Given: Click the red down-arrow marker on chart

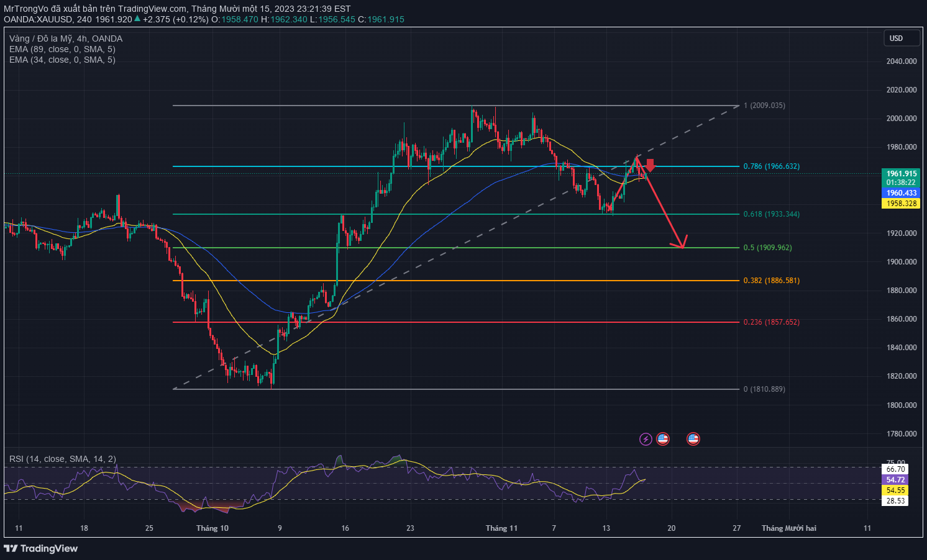Looking at the screenshot, I should pos(650,165).
